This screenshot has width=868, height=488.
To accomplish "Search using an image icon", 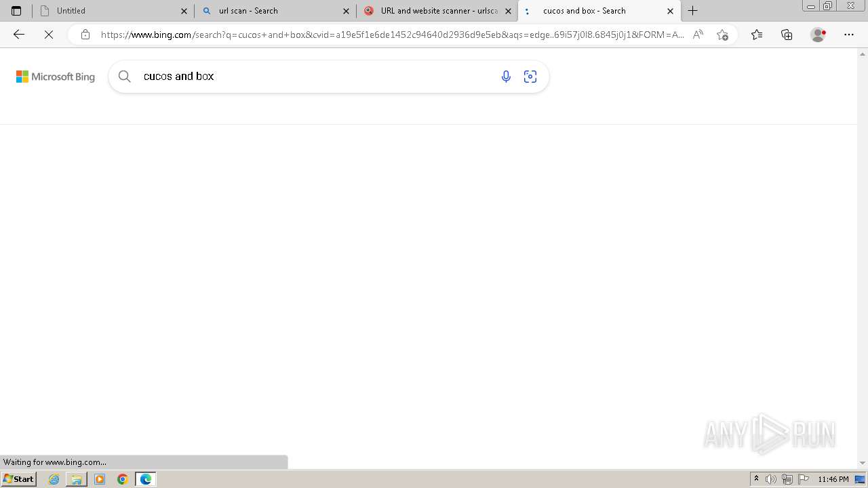I will point(530,77).
